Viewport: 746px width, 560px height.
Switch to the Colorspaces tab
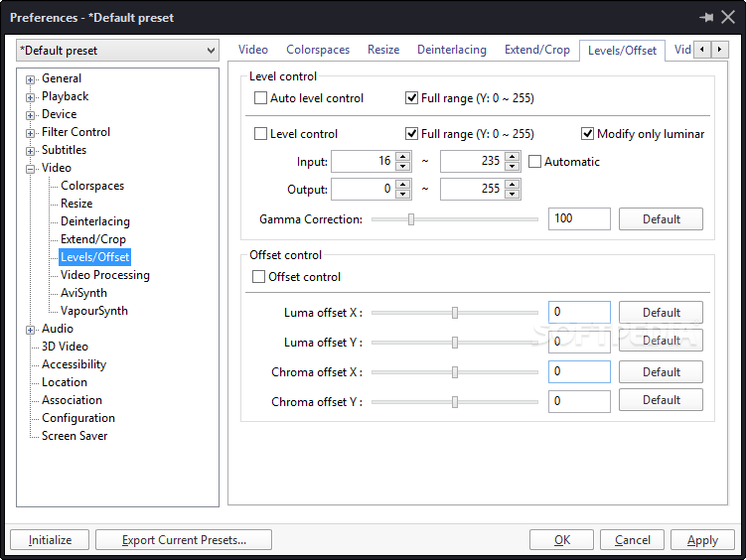pos(318,50)
